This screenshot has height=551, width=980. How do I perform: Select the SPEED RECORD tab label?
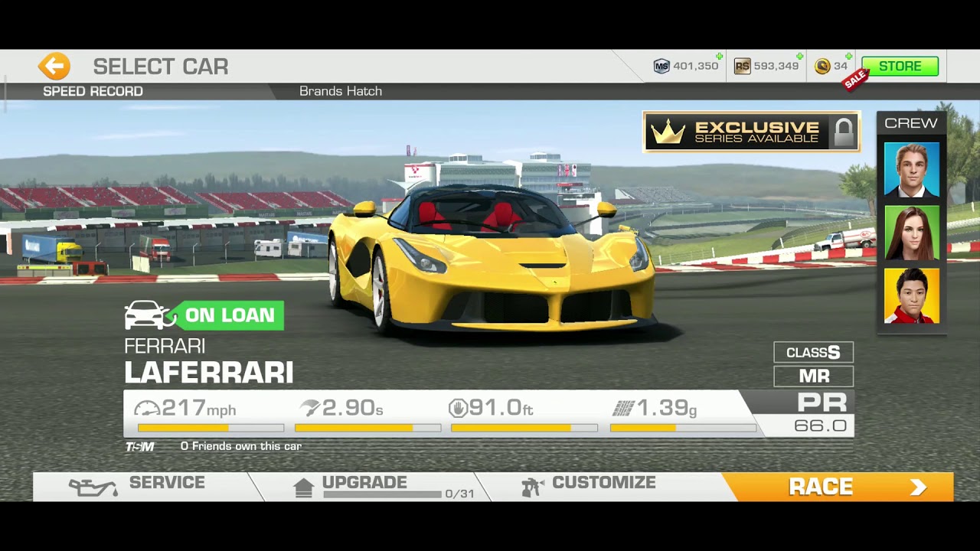[93, 91]
